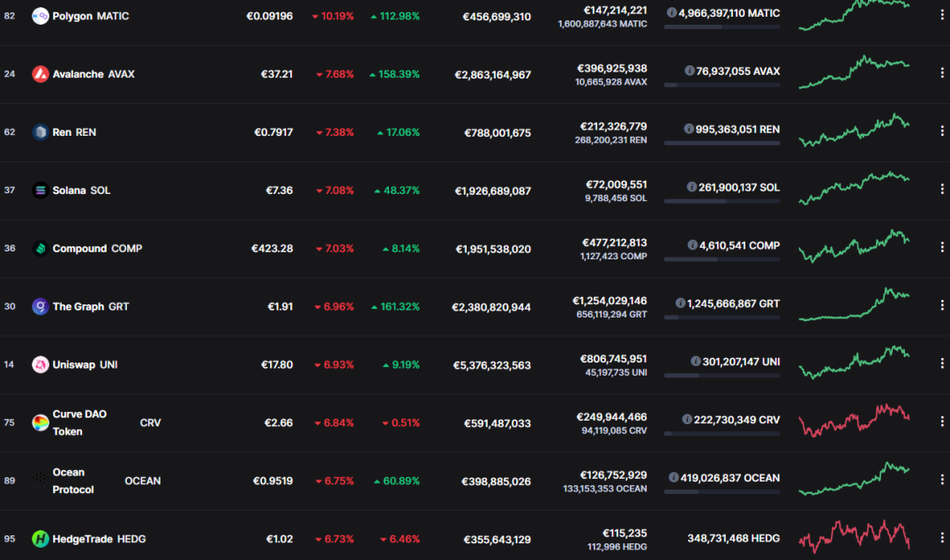This screenshot has height=560, width=950.
Task: Click Avalanche 7d change 158.39%
Action: coord(394,74)
